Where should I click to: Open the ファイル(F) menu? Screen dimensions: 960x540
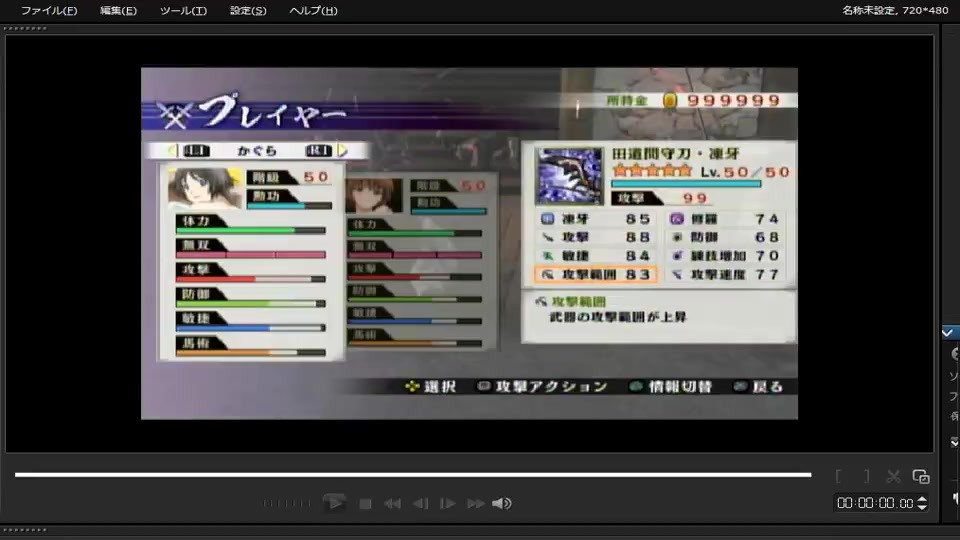tap(49, 10)
